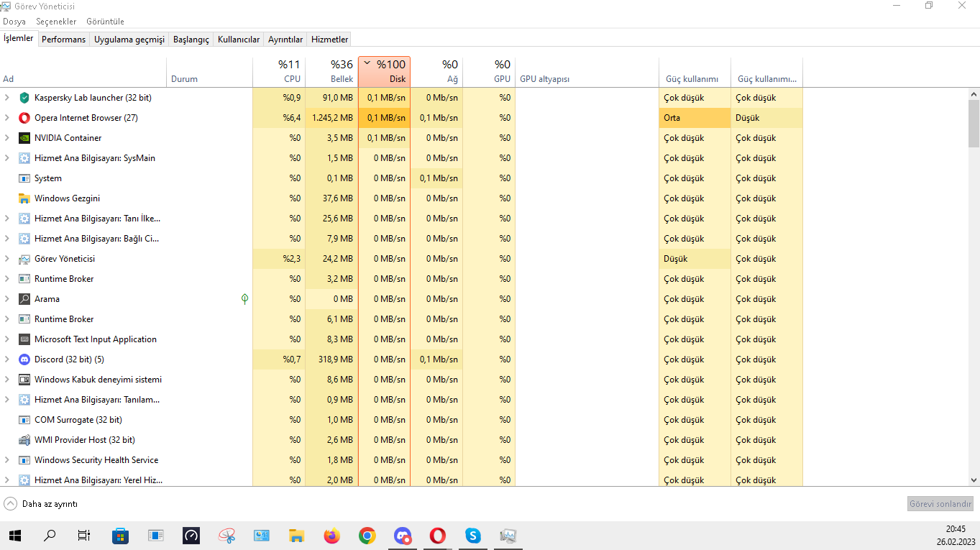Viewport: 980px width, 550px height.
Task: Click the Windows Gezgini folder icon
Action: [24, 198]
